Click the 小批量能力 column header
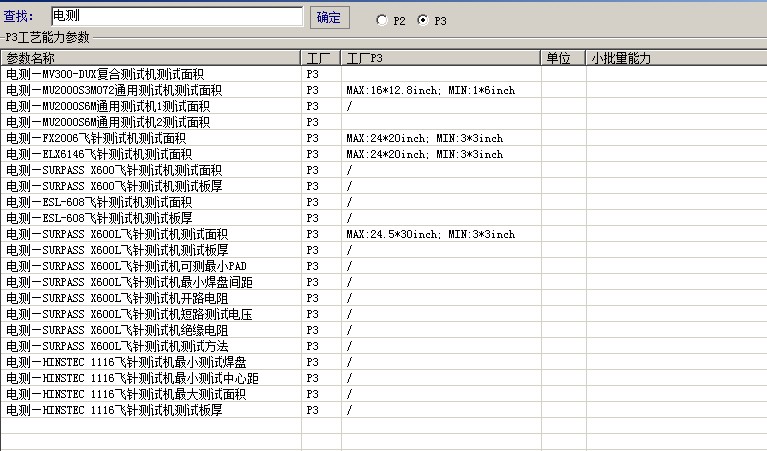The image size is (767, 451). [677, 58]
